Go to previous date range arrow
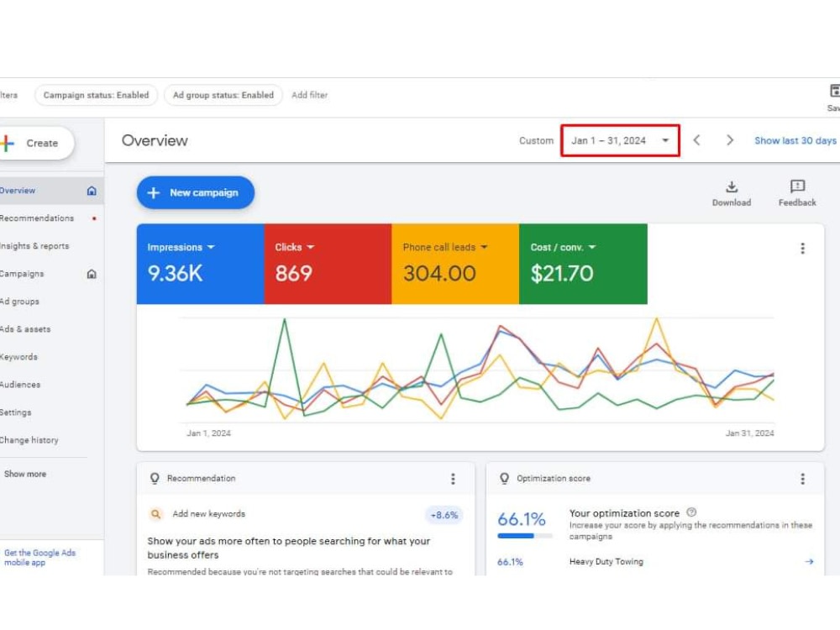 pyautogui.click(x=696, y=140)
